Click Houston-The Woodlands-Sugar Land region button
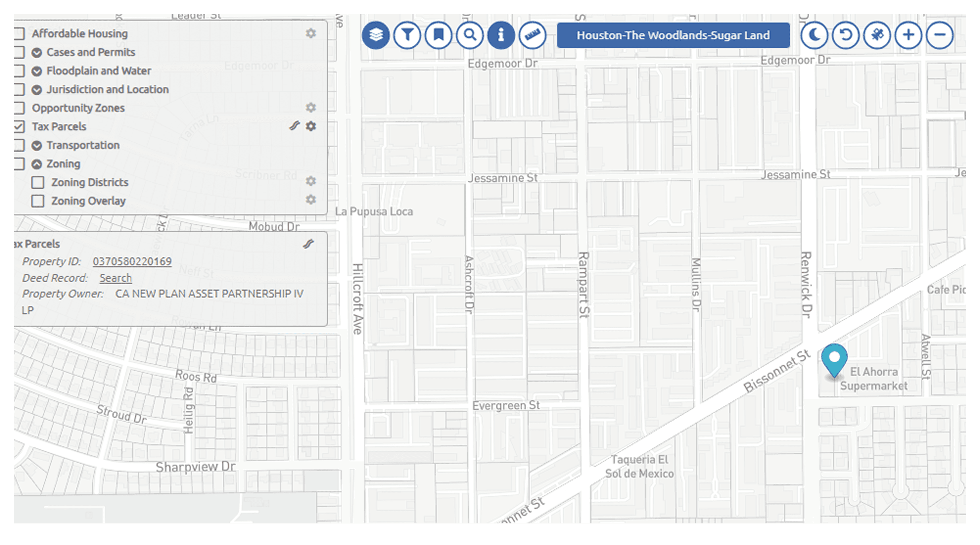This screenshot has width=980, height=545. [673, 35]
